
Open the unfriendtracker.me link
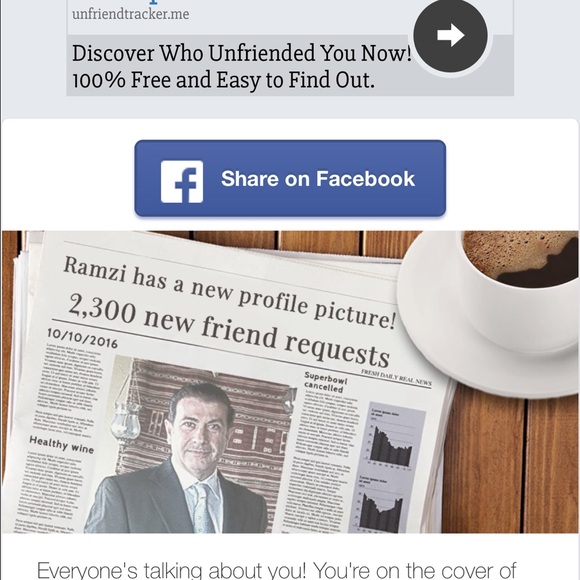click(x=130, y=14)
